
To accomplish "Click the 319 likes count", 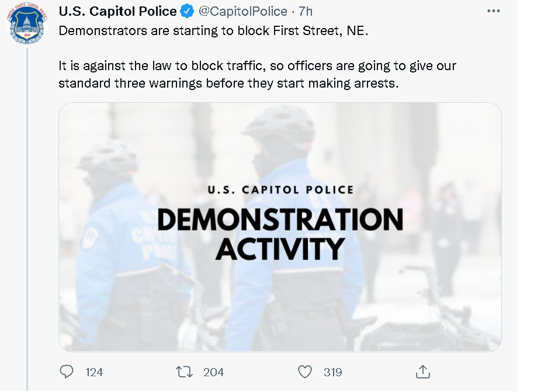I will point(333,372).
